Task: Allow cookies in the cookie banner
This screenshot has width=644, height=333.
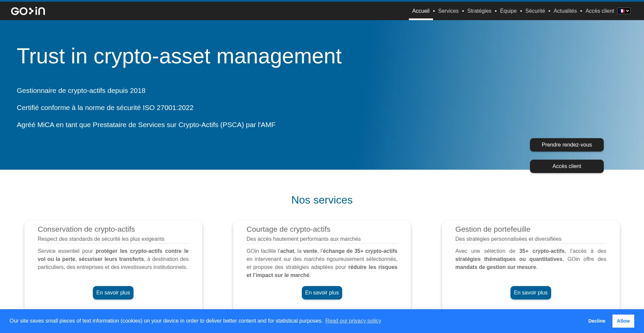Action: point(623,321)
